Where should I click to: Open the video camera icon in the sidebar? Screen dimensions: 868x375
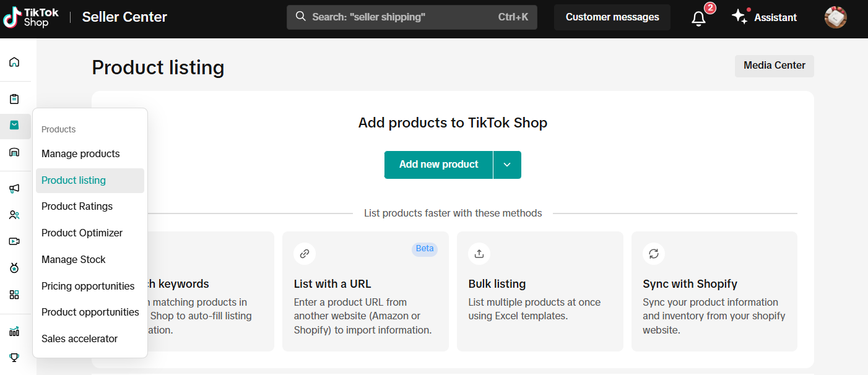click(14, 241)
